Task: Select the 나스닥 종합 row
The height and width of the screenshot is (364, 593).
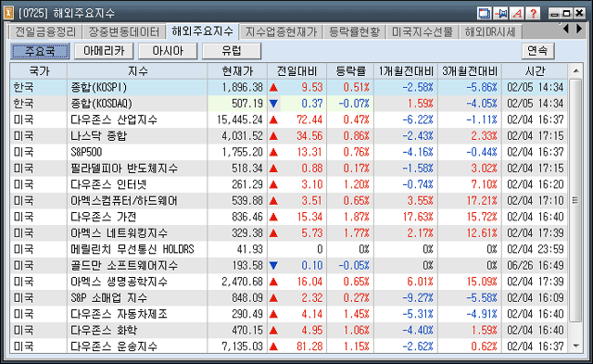Action: (x=288, y=136)
